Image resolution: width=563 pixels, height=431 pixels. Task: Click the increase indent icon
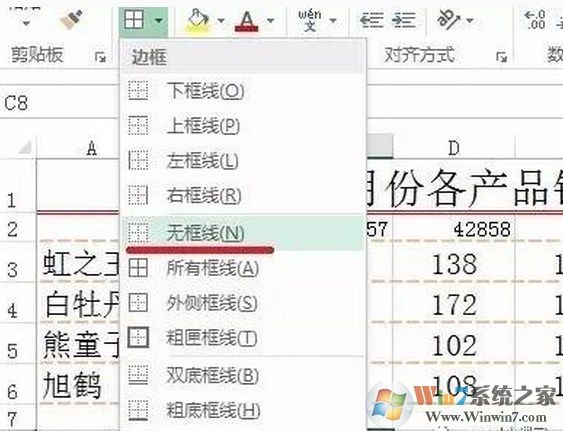[404, 20]
